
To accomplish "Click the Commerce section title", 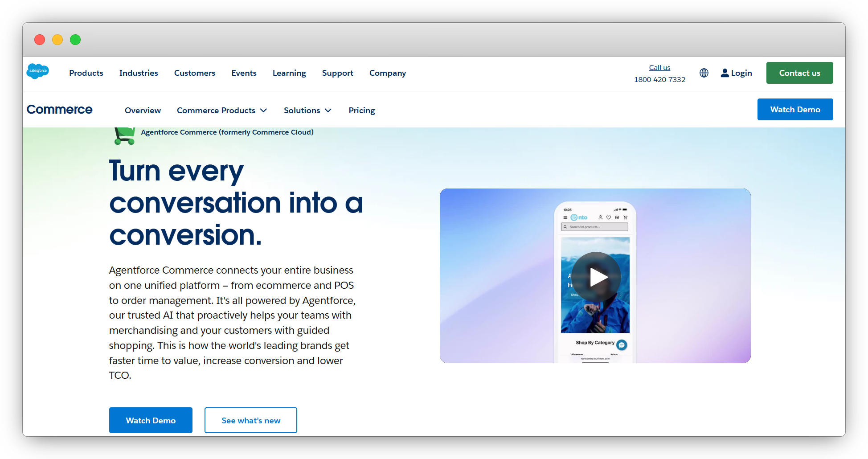I will 59,109.
